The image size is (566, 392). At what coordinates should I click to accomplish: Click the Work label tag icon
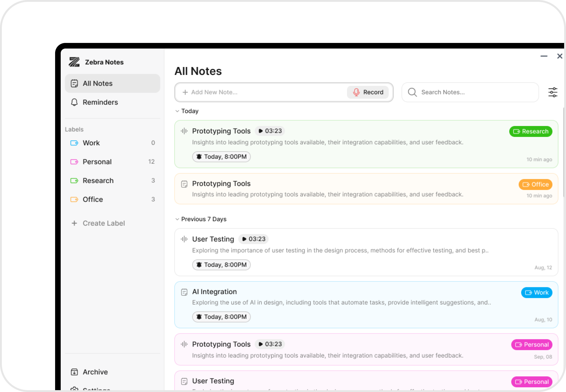pyautogui.click(x=74, y=143)
